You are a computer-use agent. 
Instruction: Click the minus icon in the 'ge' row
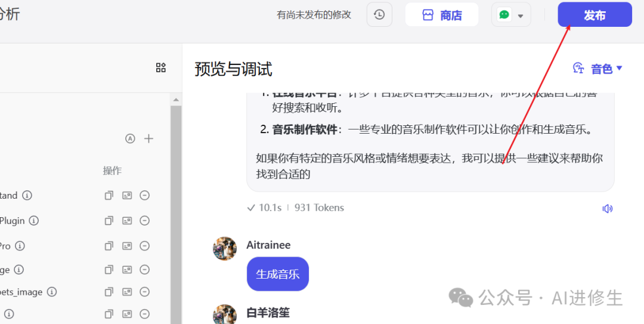coord(144,270)
